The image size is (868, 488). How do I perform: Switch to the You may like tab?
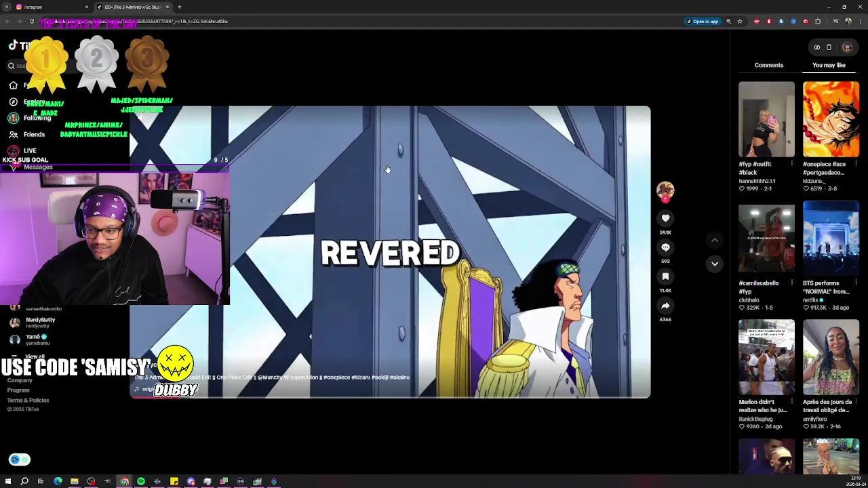tap(829, 65)
